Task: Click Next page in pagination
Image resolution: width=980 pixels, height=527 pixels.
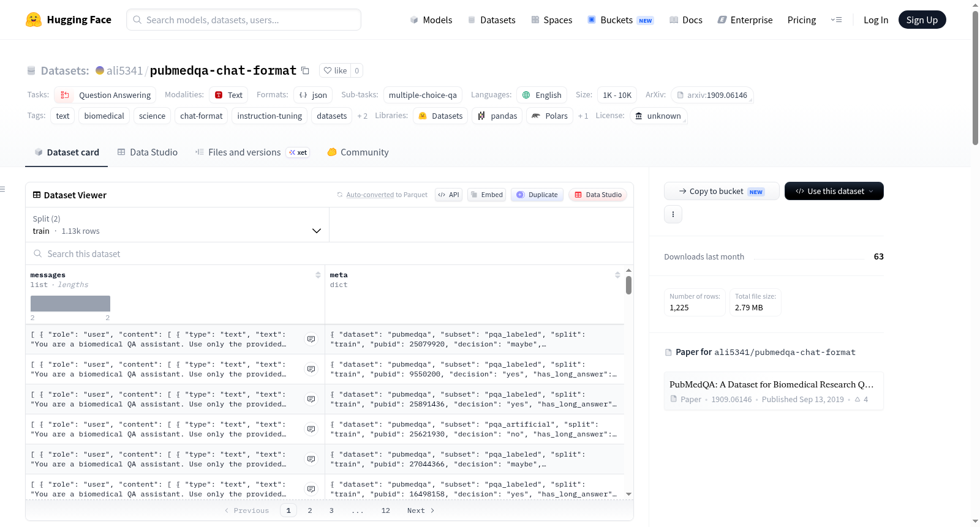Action: point(421,510)
